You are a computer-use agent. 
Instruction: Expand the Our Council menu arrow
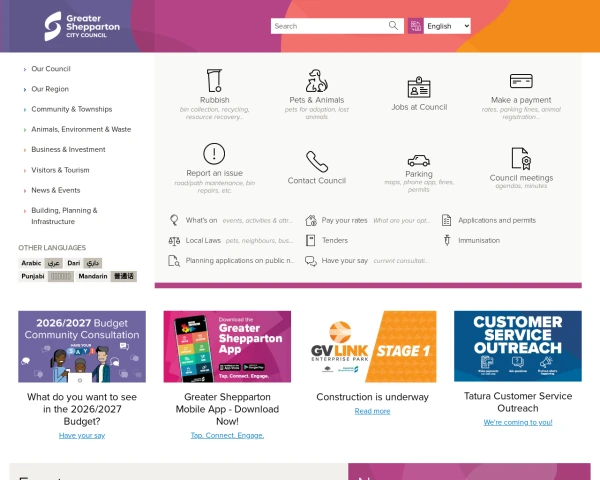pyautogui.click(x=25, y=69)
